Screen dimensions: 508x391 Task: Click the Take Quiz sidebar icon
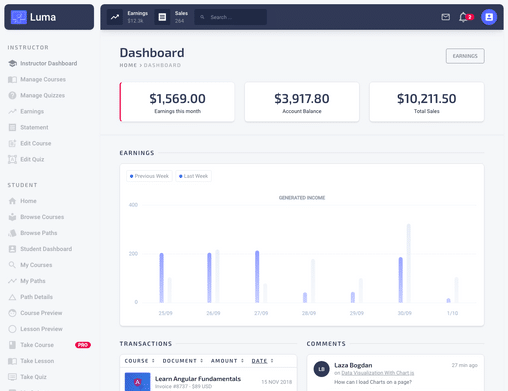pos(12,377)
